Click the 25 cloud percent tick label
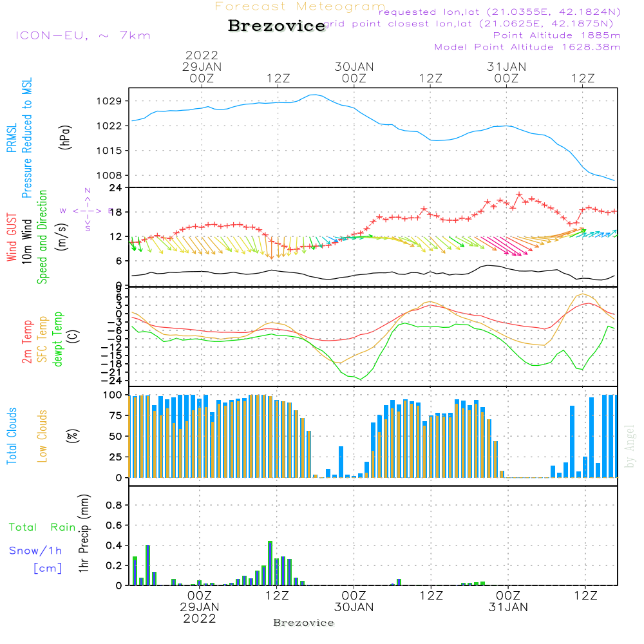This screenshot has width=644, height=644. pyautogui.click(x=116, y=457)
